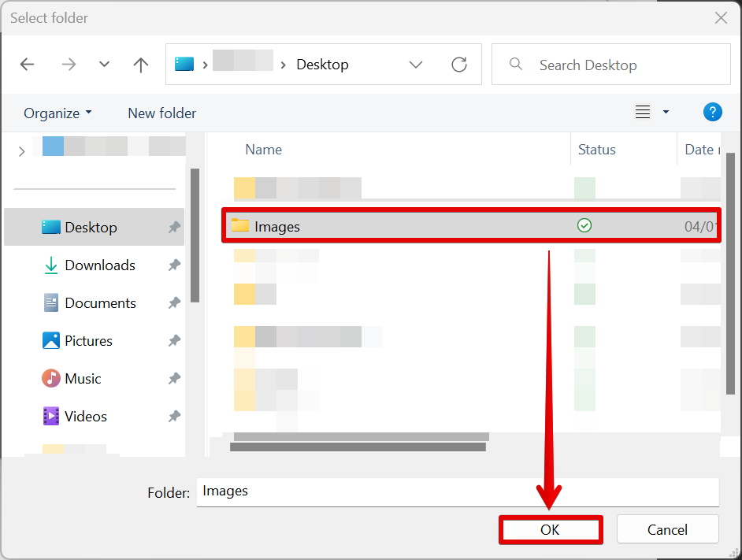Expand the top navigation tree item

[x=21, y=151]
